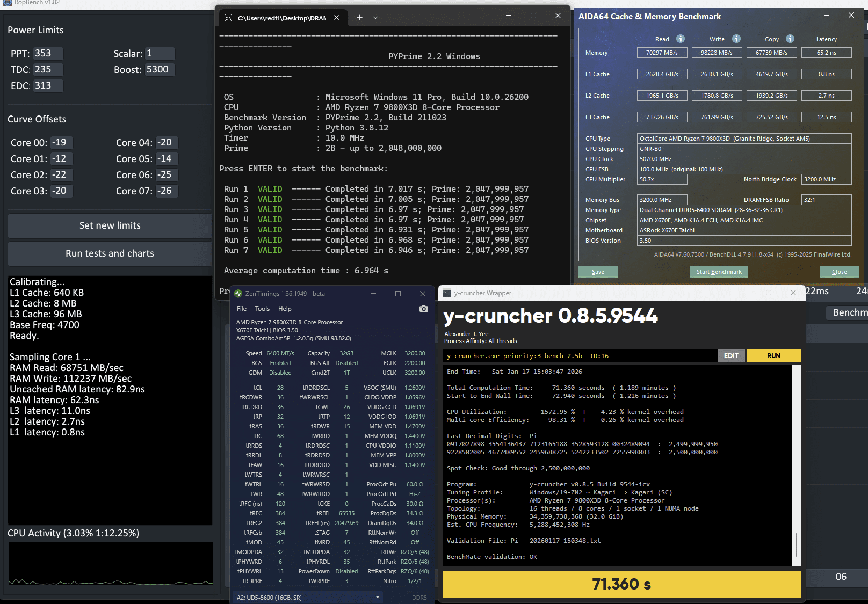Click the Scalar input field
The height and width of the screenshot is (604, 868).
pyautogui.click(x=160, y=54)
